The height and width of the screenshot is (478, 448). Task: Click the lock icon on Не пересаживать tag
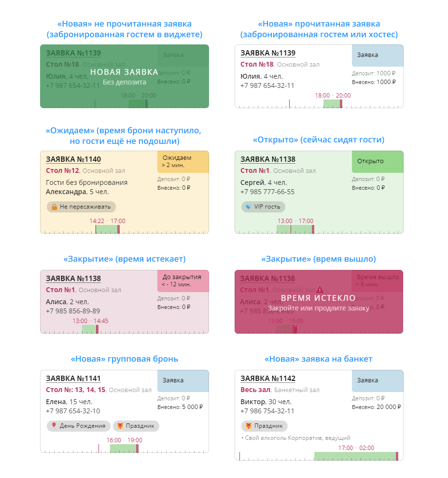point(55,207)
